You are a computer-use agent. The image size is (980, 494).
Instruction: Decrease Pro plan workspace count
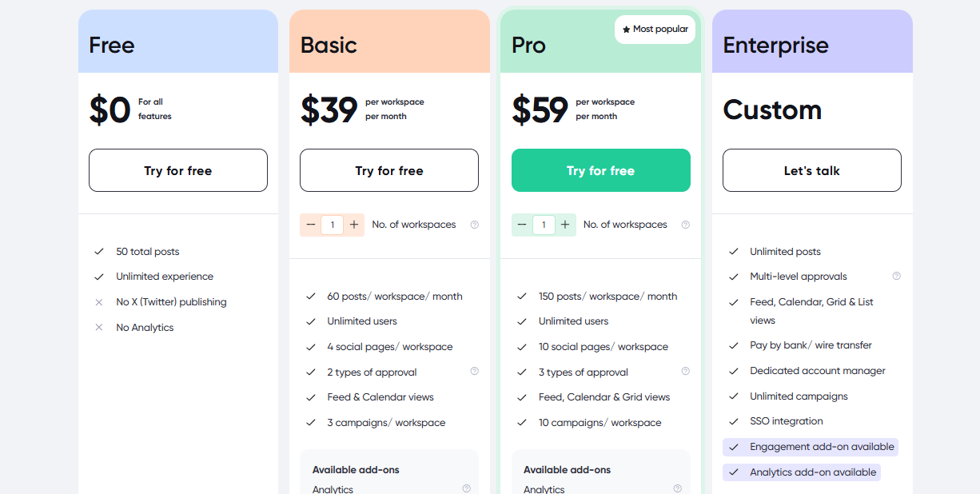[x=522, y=225]
